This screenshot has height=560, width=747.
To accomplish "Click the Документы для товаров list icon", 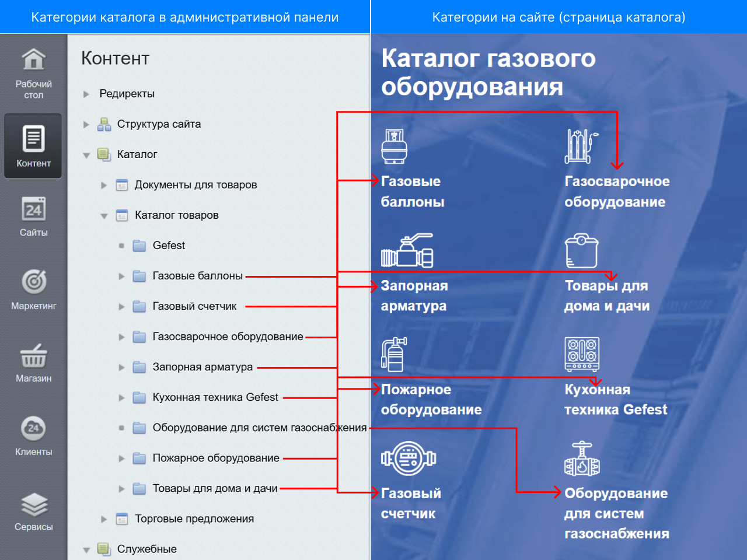I will [x=122, y=185].
